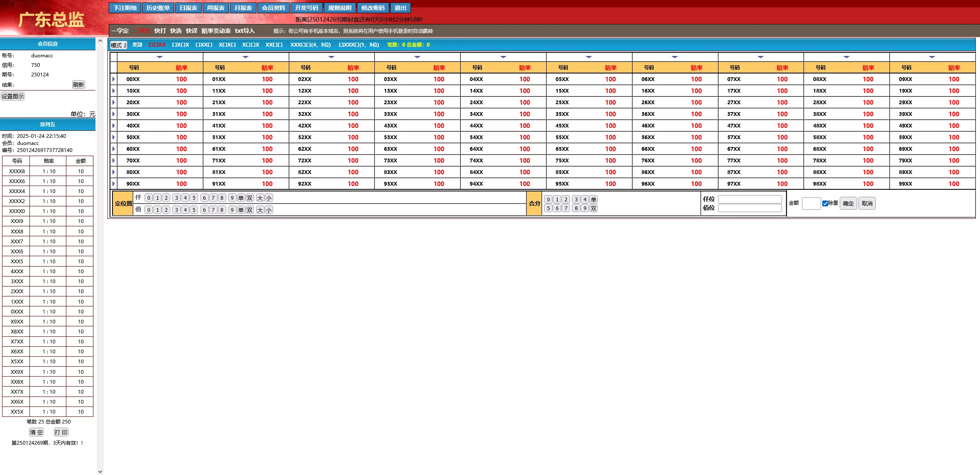Screen dimensions: 980x475
Task: Open 开奖号码 menu tab
Action: (306, 8)
